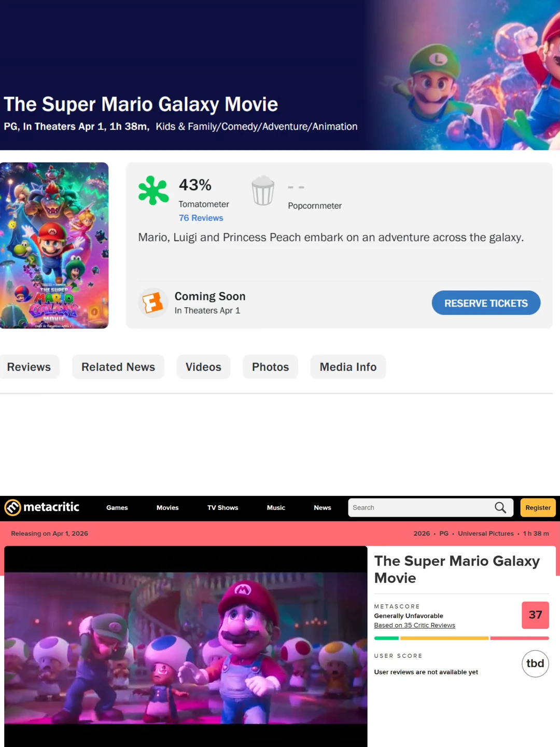Open the TV Shows menu
Viewport: 560px width, 747px height.
pos(222,508)
